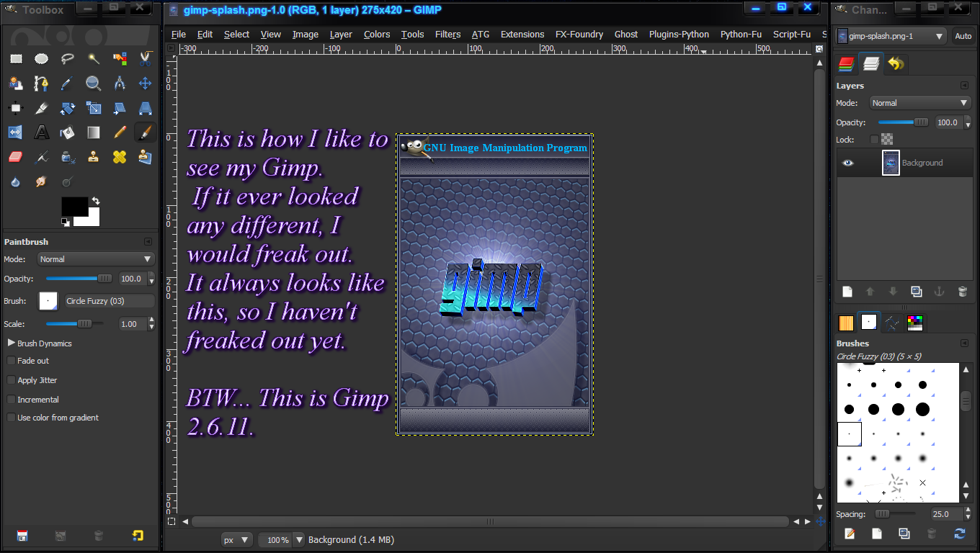Hide the Background layer with eye icon
Viewport: 980px width, 553px height.
coord(847,163)
